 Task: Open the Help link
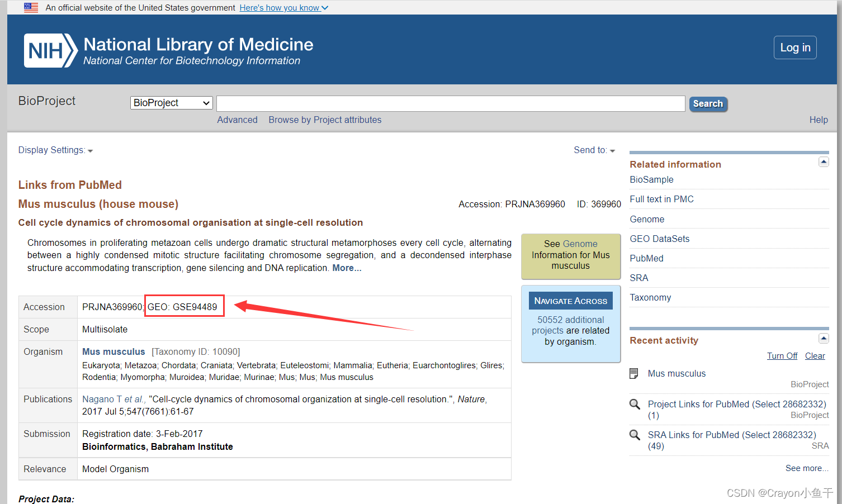click(x=819, y=120)
